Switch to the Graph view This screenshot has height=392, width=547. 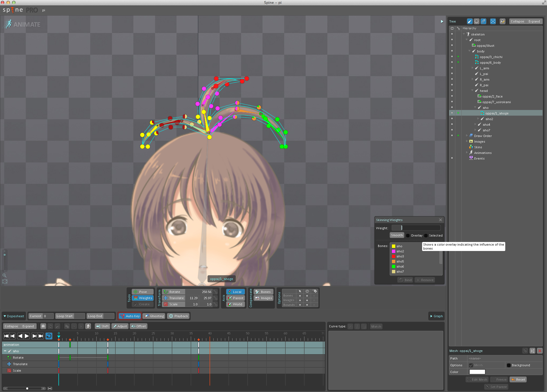[x=436, y=316]
